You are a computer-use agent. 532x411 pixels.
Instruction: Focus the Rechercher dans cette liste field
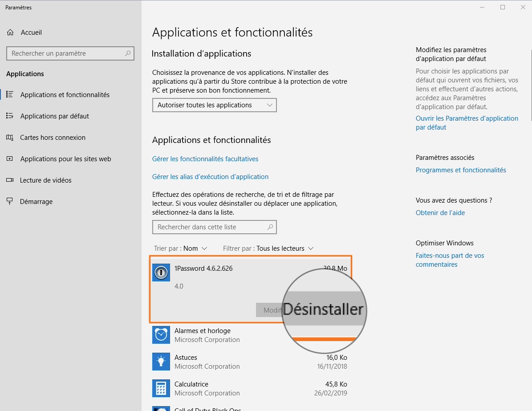click(209, 227)
